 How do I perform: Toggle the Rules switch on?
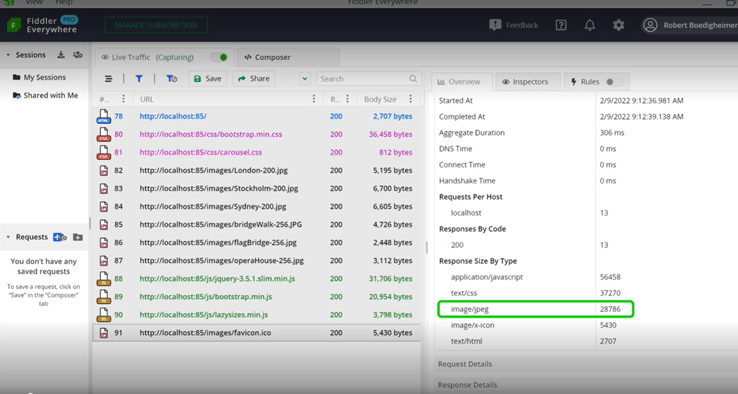[x=613, y=82]
